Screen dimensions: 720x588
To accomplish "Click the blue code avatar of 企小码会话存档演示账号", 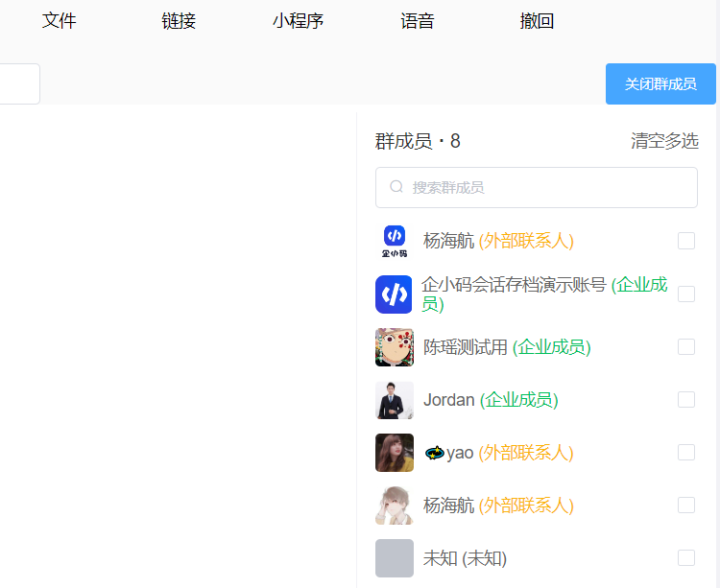I will coord(394,294).
